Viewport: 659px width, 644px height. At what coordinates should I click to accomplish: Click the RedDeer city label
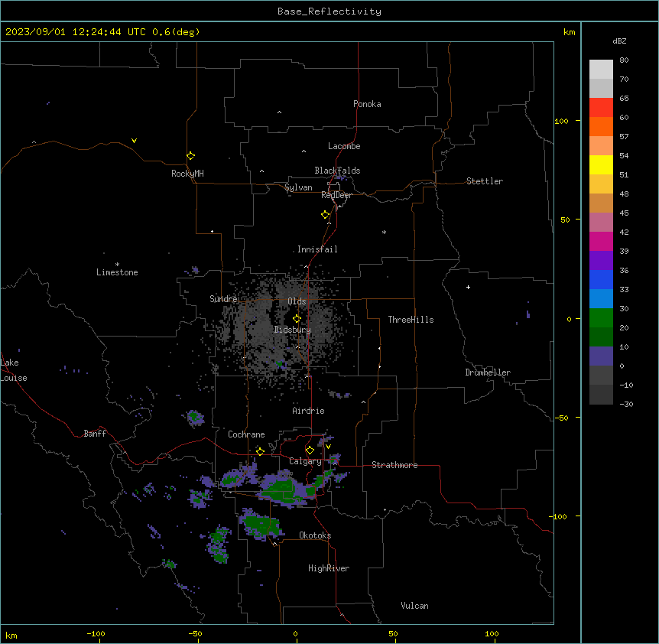point(336,195)
